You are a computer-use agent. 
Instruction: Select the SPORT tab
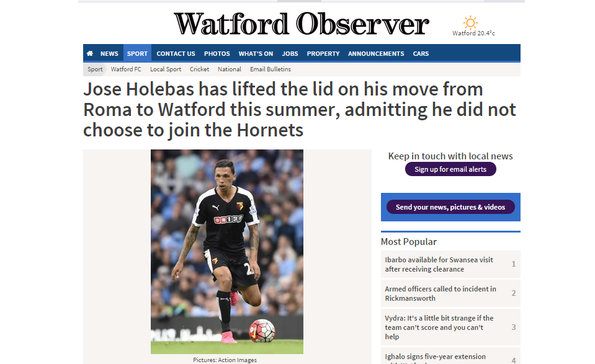coord(137,53)
